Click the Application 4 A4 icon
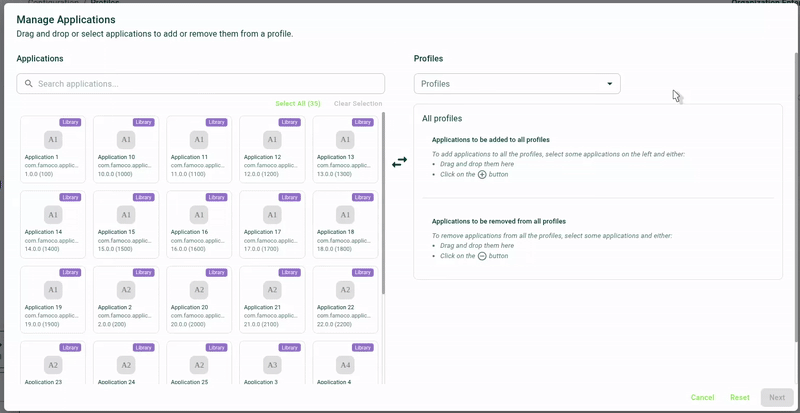Image resolution: width=800 pixels, height=413 pixels. (345, 365)
